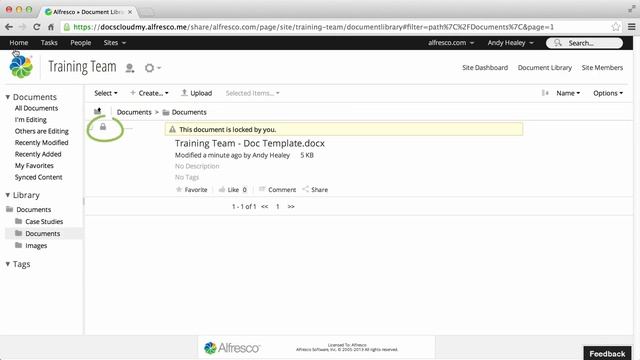The height and width of the screenshot is (360, 640).
Task: Click the Feedback button
Action: pos(607,353)
